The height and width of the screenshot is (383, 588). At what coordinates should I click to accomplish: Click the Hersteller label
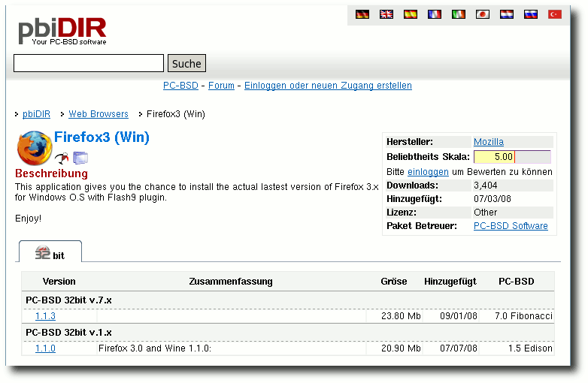pyautogui.click(x=410, y=141)
